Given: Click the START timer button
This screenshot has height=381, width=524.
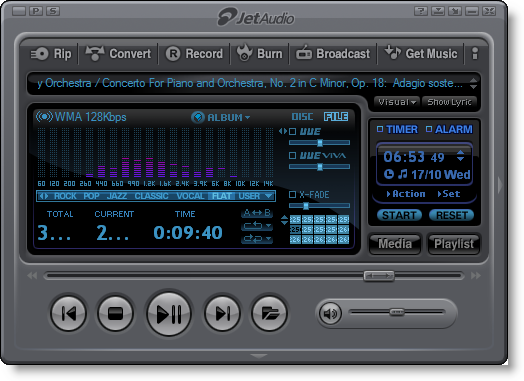Looking at the screenshot, I should (399, 215).
